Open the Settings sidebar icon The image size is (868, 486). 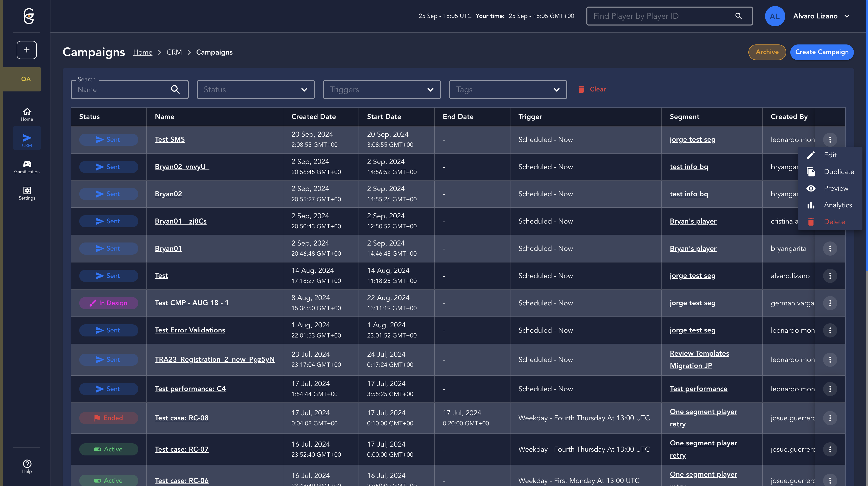(27, 193)
